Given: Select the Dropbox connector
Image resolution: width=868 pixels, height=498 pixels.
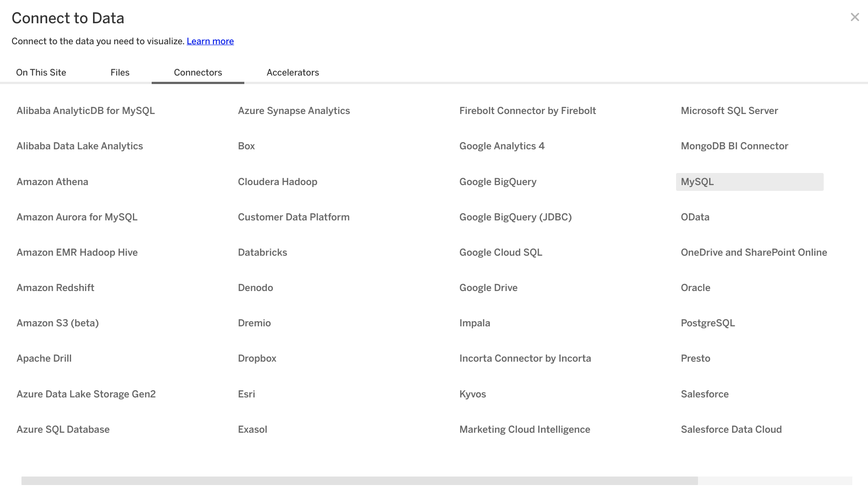Looking at the screenshot, I should pos(257,358).
